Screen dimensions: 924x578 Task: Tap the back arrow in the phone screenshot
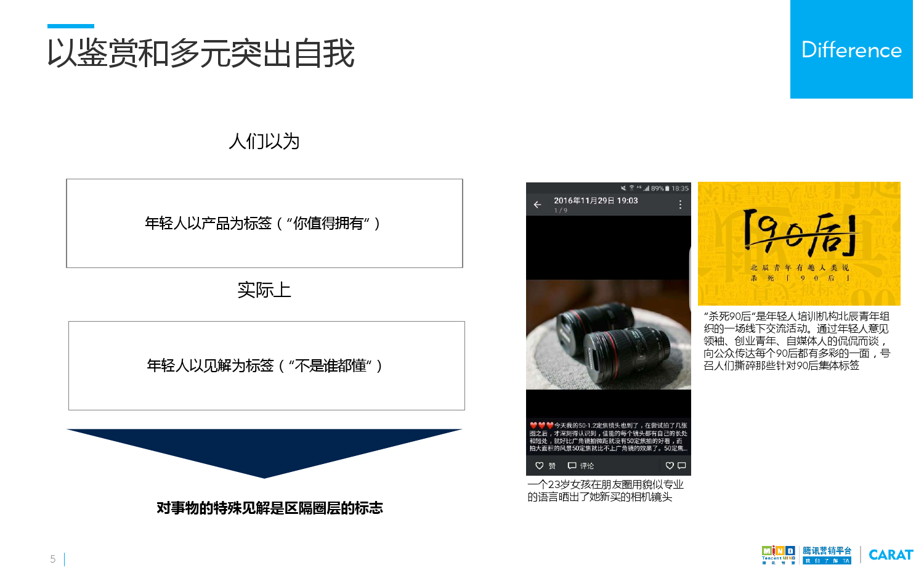(x=537, y=205)
